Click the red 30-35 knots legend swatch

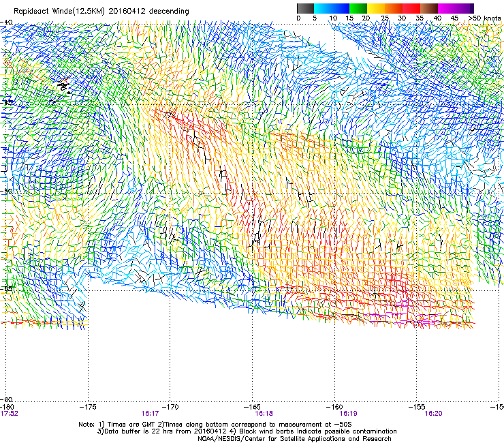pos(411,8)
